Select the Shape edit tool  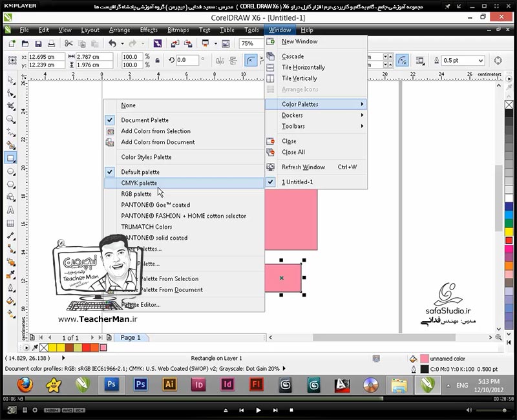click(x=11, y=93)
